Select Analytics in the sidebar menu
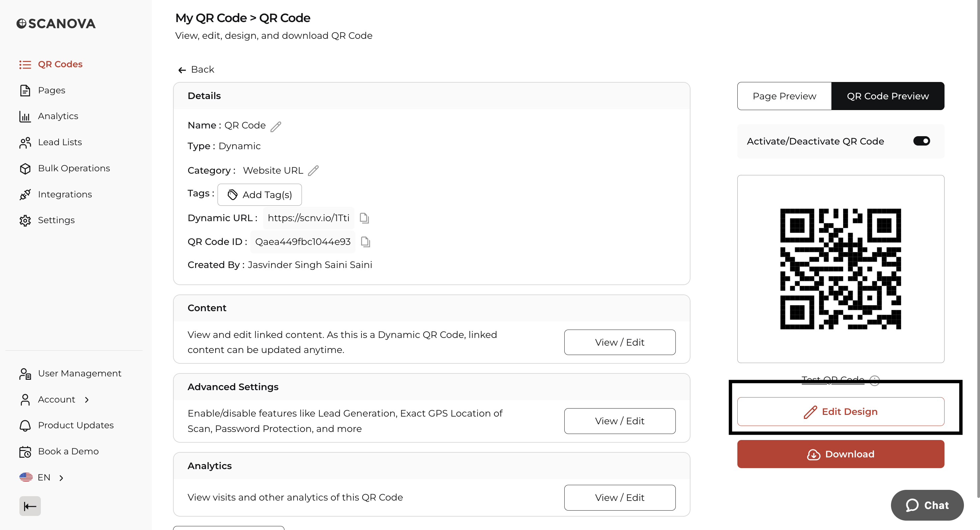Screen dimensions: 980x530 [58, 116]
